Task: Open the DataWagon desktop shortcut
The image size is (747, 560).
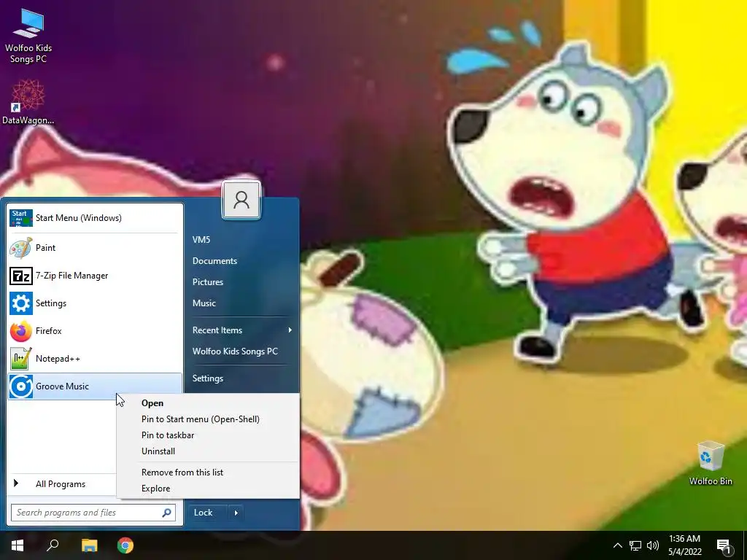Action: pos(28,101)
